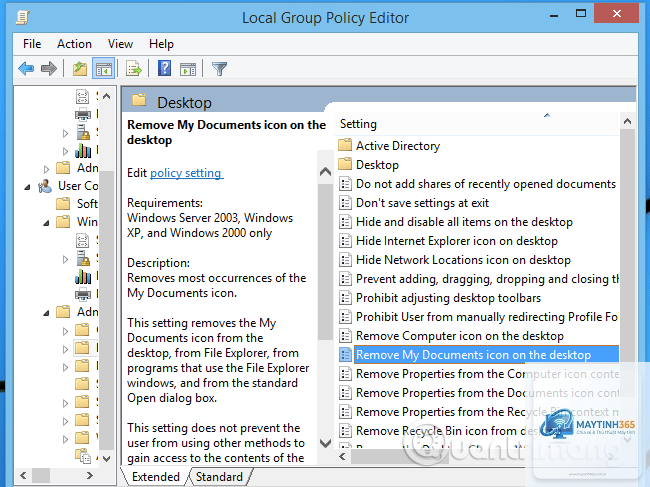
Task: Toggle the Show/Hide Action Pane icon
Action: pos(188,69)
